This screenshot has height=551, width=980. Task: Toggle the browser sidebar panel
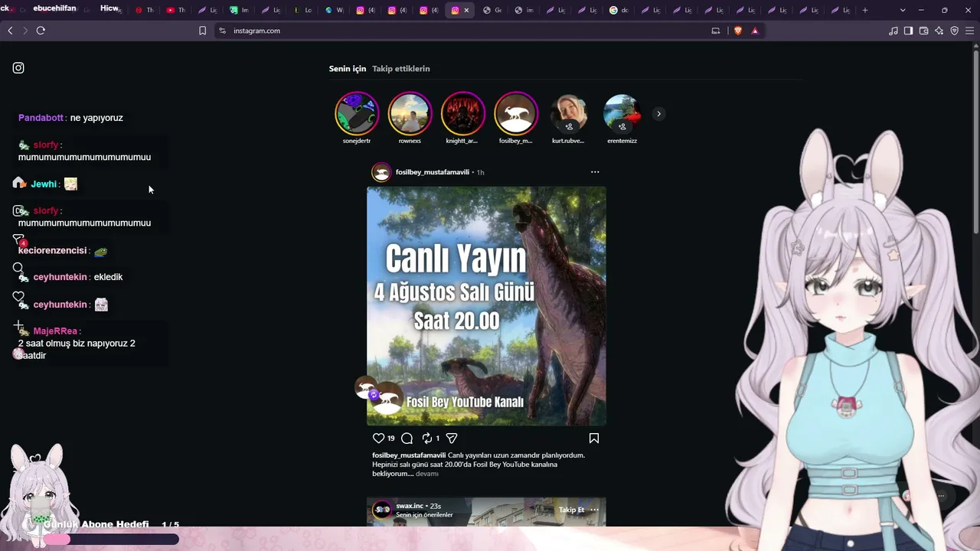tap(908, 31)
